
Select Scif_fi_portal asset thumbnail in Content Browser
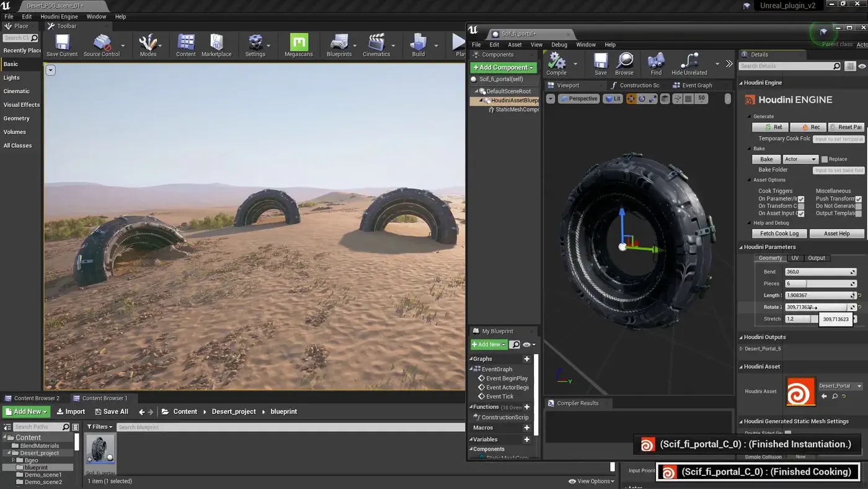click(x=100, y=451)
